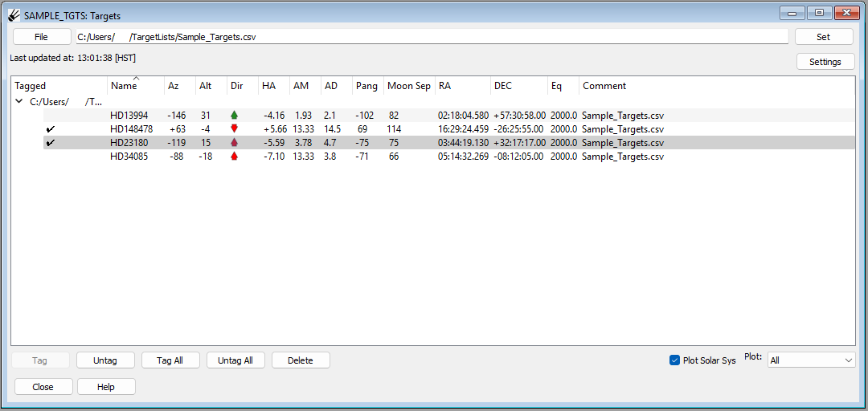
Task: Click DEC value -26:25:55.00
Action: click(x=519, y=129)
